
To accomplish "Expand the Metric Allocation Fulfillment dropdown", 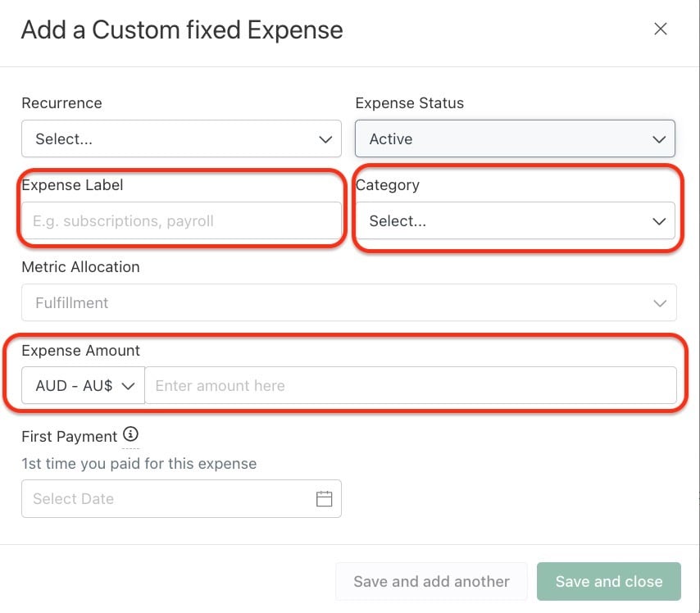I will [x=349, y=302].
